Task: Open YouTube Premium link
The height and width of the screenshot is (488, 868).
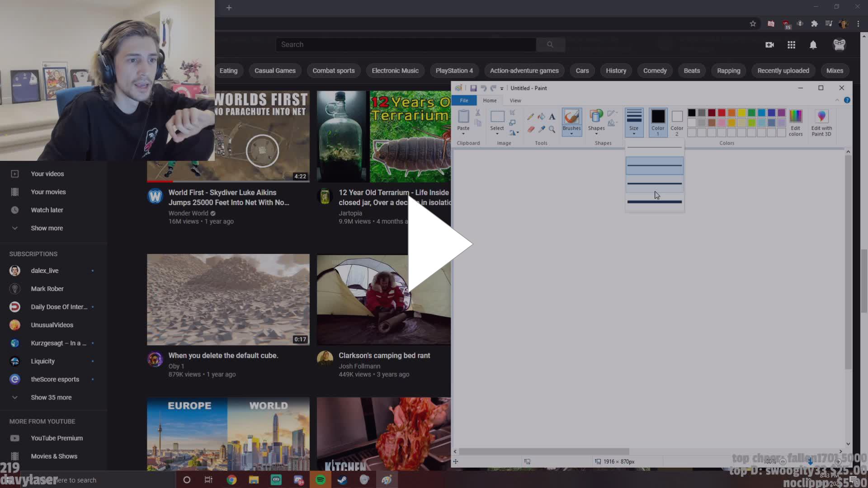Action: coord(57,438)
